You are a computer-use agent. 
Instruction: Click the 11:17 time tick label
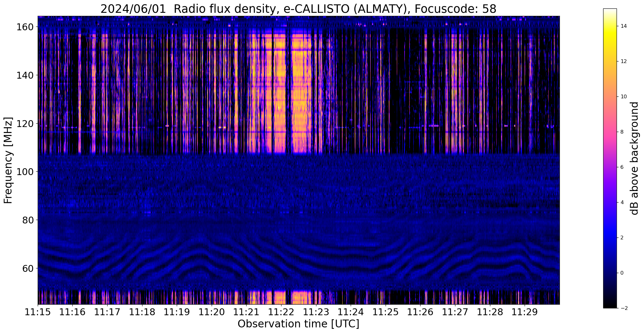coord(107,312)
